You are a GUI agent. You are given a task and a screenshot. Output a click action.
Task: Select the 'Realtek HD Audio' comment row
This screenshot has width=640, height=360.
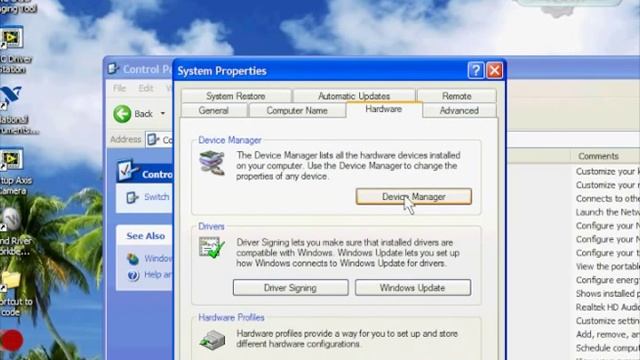(x=608, y=307)
